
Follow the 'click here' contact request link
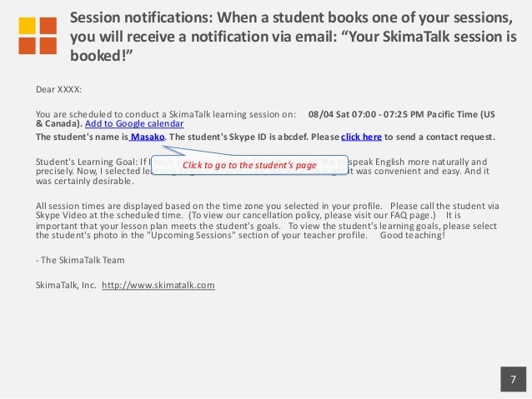[361, 137]
